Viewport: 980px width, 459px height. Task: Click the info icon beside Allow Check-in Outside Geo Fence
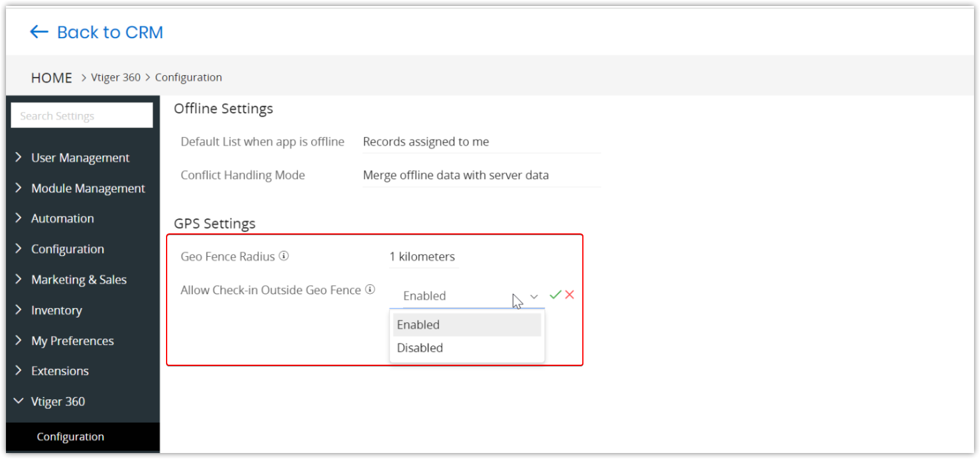click(x=370, y=289)
